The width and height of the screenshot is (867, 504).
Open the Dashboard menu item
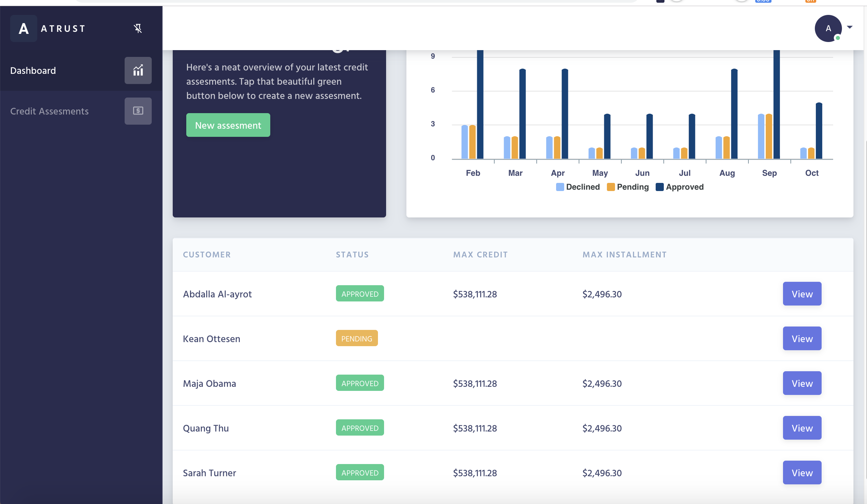[x=33, y=70]
